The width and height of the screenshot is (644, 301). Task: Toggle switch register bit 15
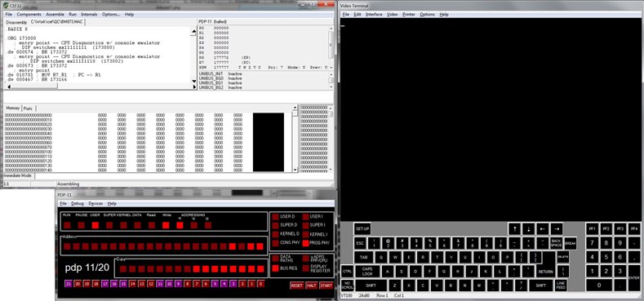(123, 284)
